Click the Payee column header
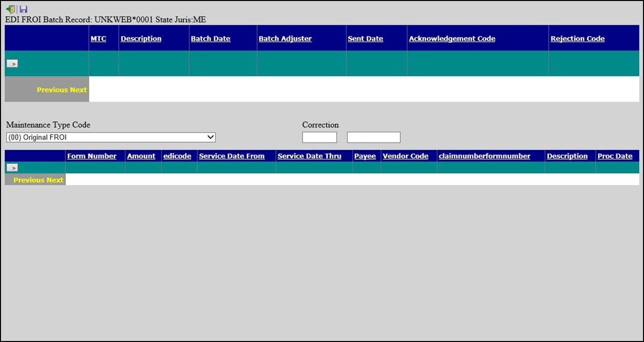Screen dimensions: 644x342 tap(365, 156)
